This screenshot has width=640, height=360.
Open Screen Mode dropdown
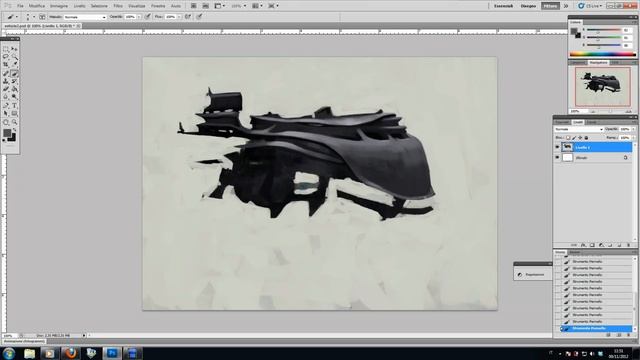coord(273,6)
